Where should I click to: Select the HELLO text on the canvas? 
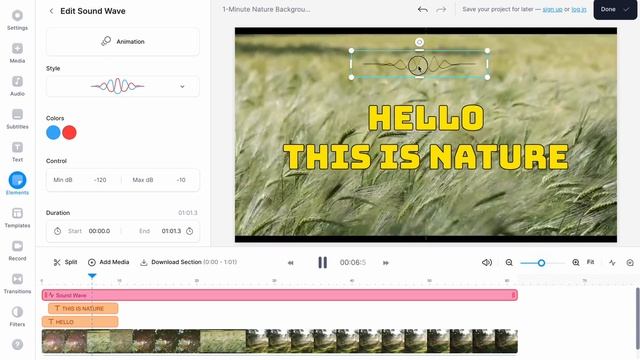(426, 118)
